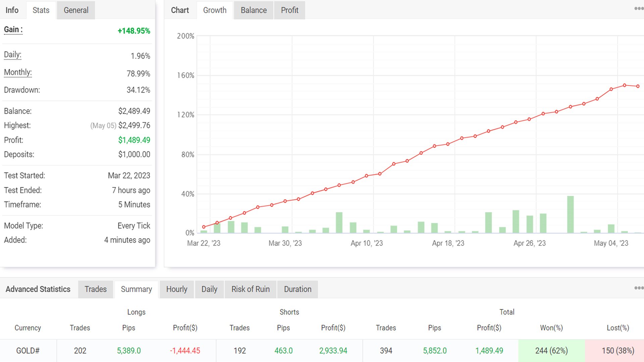Click the 2,933.94 short profit cell
The image size is (644, 362).
pyautogui.click(x=333, y=351)
